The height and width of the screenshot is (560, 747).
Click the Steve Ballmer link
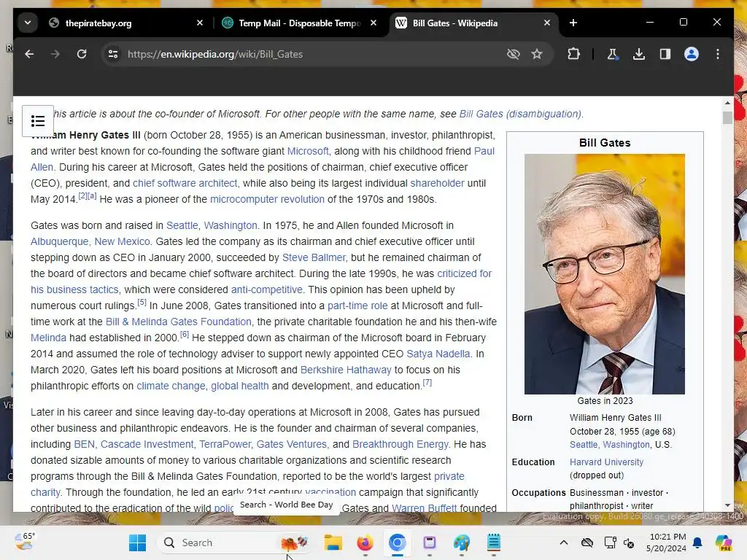pos(314,257)
